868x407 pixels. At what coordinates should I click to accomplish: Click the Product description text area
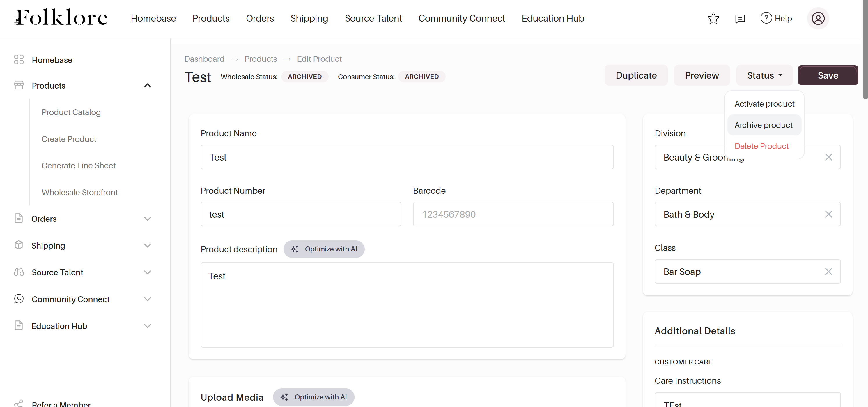click(407, 305)
